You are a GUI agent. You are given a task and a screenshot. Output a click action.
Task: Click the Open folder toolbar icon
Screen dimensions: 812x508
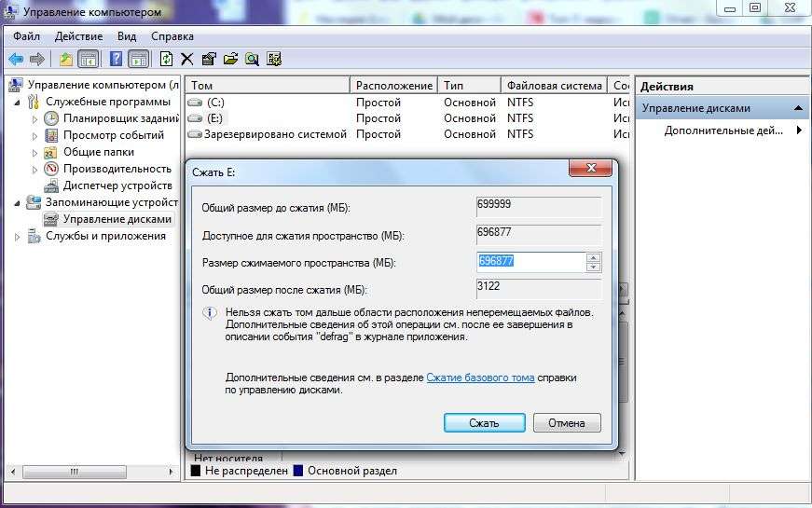point(230,59)
